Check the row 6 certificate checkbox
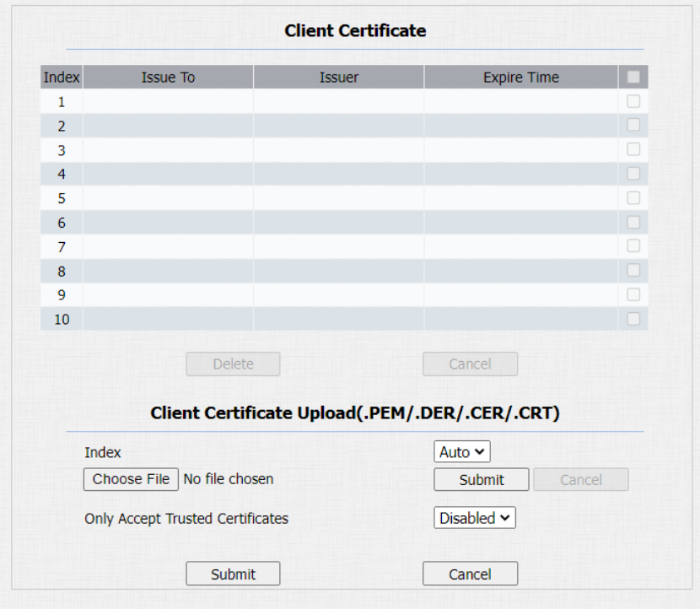Viewport: 700px width, 609px height. pos(633,222)
